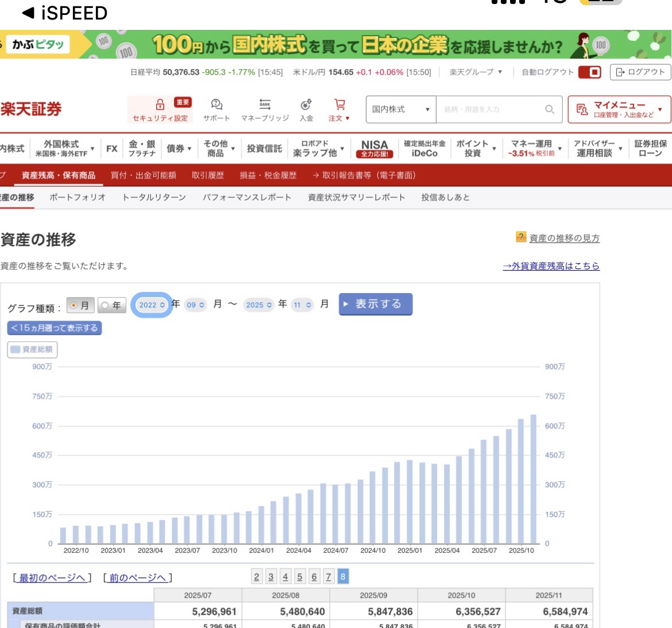672x628 pixels.
Task: Click the search magnifier icon
Action: [x=549, y=109]
